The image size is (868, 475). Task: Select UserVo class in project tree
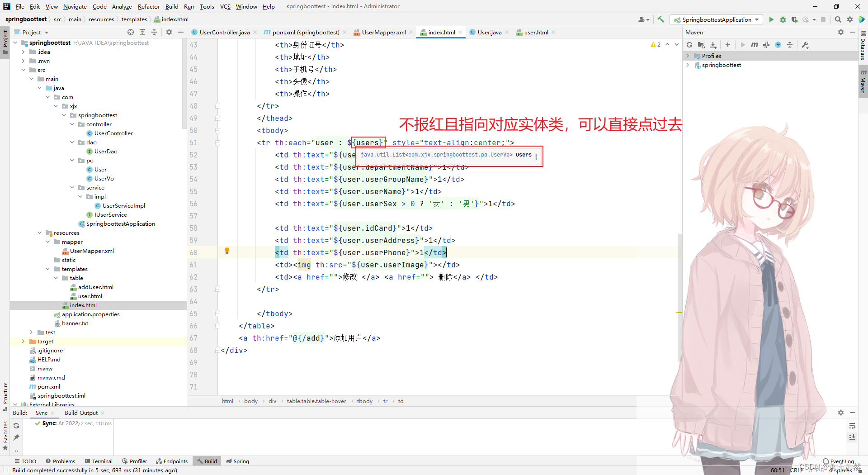(x=104, y=179)
